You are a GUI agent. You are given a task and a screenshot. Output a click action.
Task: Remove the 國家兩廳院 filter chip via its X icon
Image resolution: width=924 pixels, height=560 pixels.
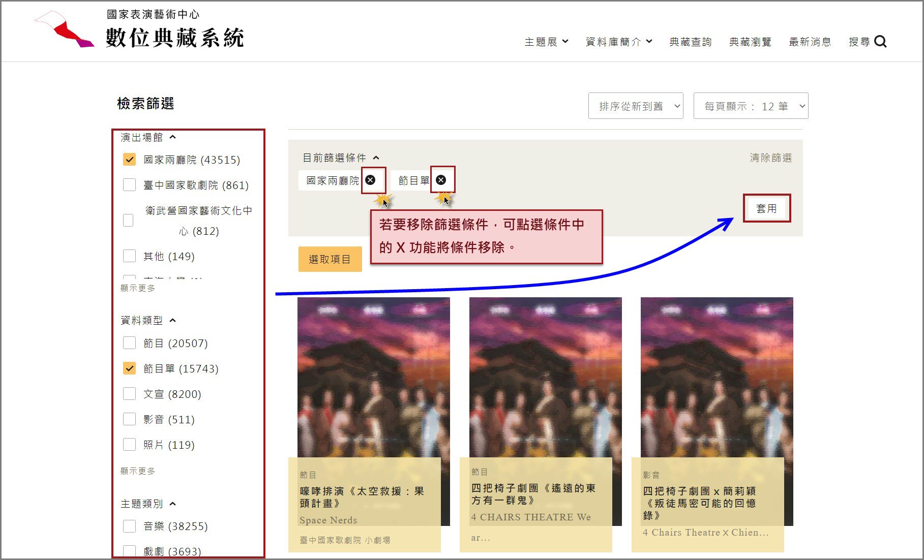(x=370, y=180)
